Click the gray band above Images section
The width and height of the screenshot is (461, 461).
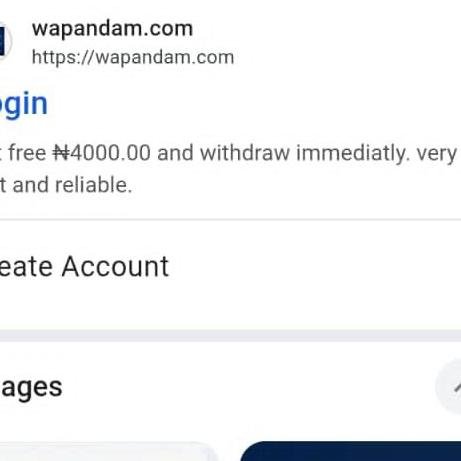point(230,336)
